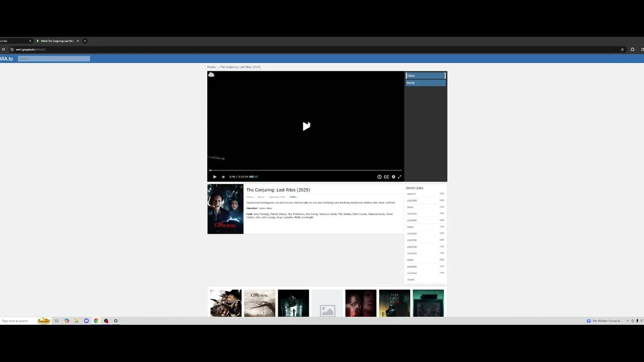Open the extensions icon in browser toolbar
The image size is (644, 362).
pyautogui.click(x=632, y=49)
